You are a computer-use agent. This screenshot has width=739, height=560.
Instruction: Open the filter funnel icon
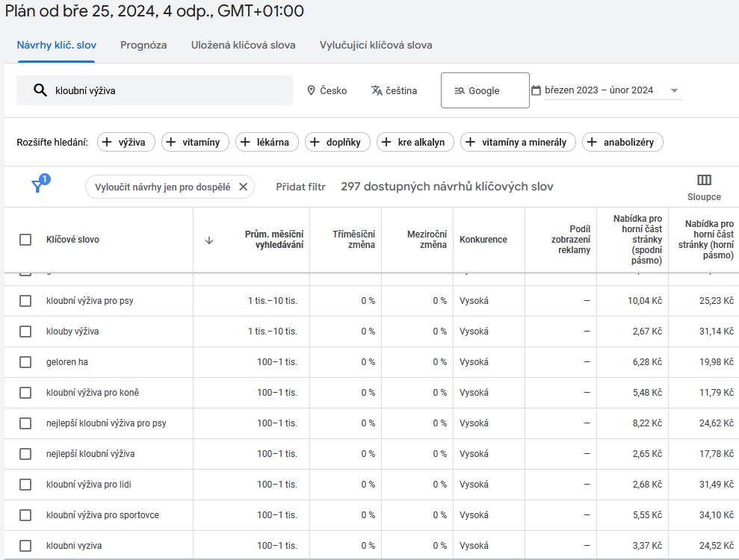(x=37, y=186)
